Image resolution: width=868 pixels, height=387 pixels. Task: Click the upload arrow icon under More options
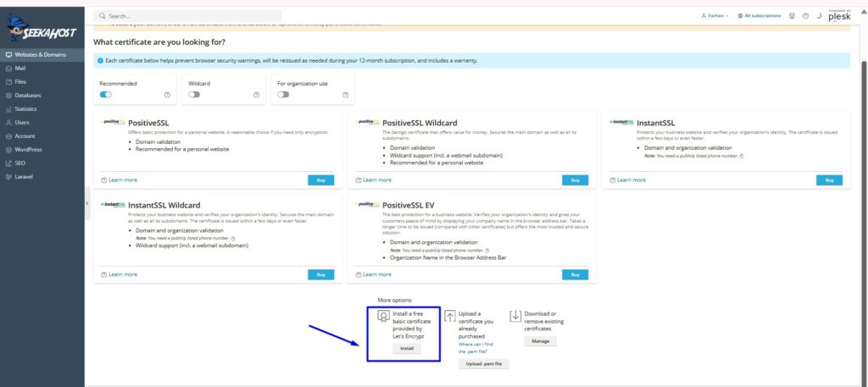click(450, 316)
